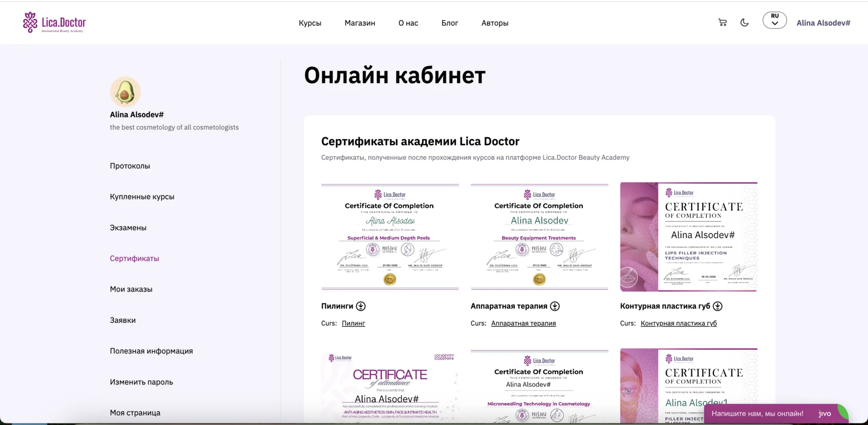
Task: Click Контурная пластика губ certificate title text
Action: 665,306
